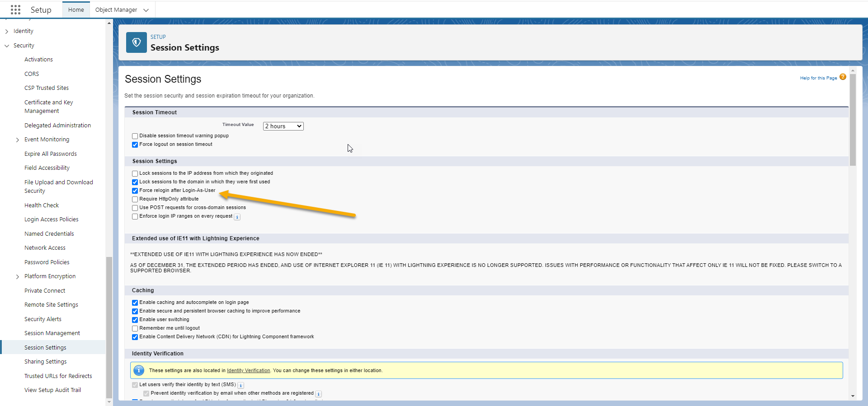Open Certificate and Key Management

(x=48, y=107)
